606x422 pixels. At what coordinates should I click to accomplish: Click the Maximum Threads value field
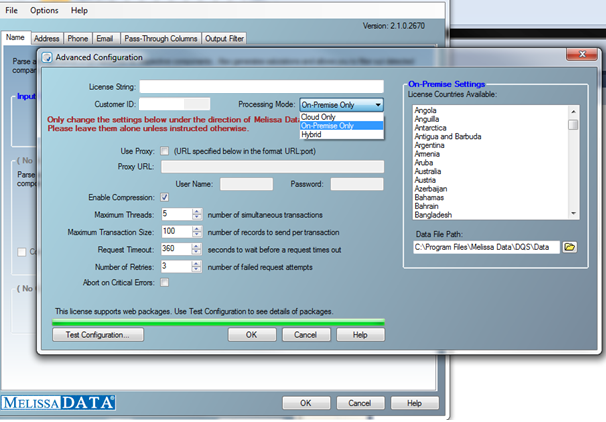point(177,214)
